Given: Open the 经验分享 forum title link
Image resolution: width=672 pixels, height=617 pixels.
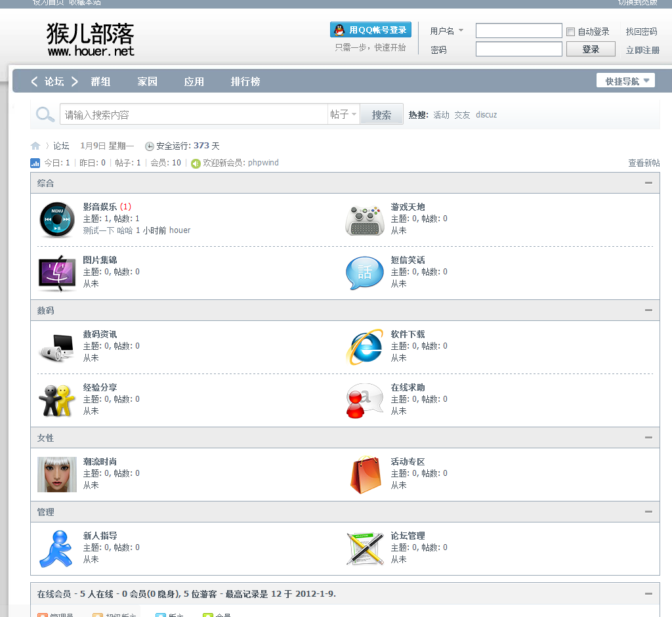Looking at the screenshot, I should point(100,387).
